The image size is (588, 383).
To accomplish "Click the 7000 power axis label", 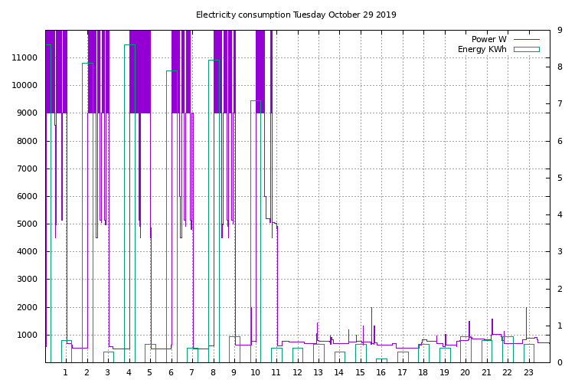I will (x=27, y=169).
